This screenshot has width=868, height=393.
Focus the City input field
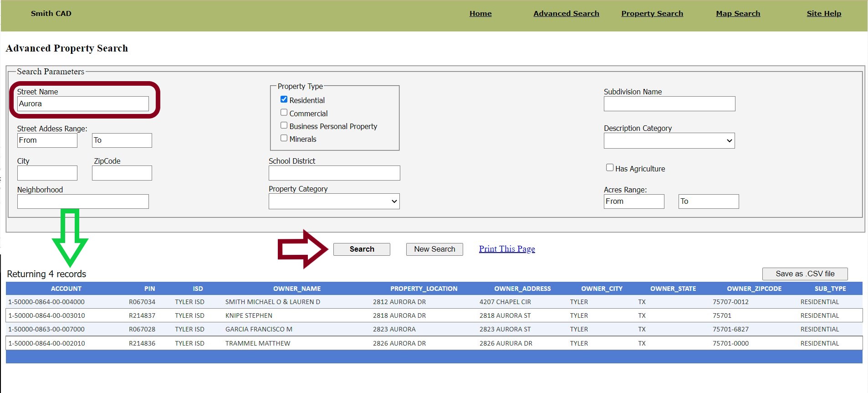click(x=47, y=173)
